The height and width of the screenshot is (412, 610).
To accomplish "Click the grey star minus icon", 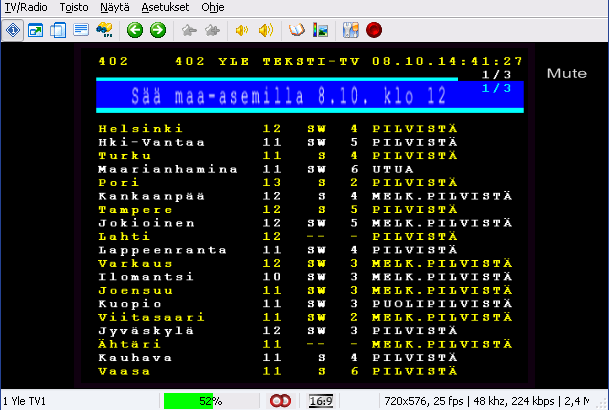I will 189,30.
